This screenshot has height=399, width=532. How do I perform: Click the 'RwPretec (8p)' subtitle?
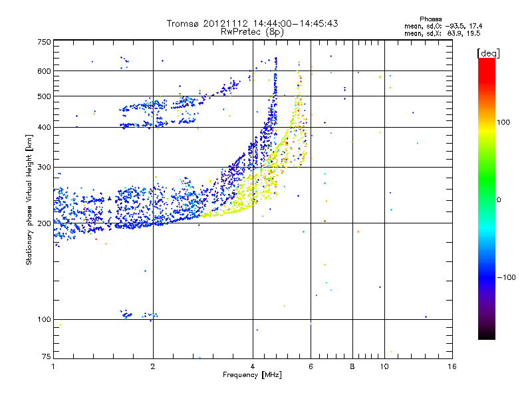pos(252,32)
